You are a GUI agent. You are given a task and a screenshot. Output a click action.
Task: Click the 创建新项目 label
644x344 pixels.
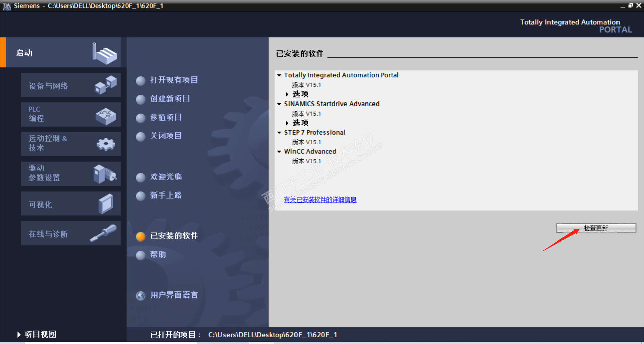[170, 99]
